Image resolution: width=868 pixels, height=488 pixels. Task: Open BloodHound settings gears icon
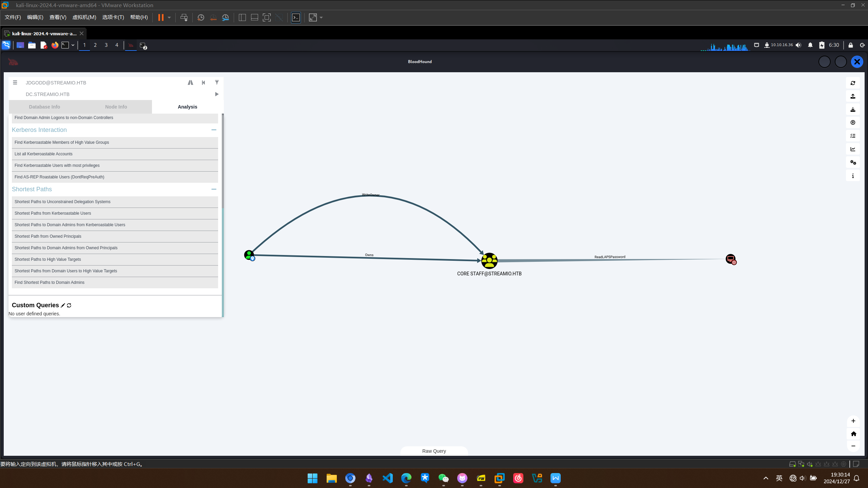[x=853, y=162]
